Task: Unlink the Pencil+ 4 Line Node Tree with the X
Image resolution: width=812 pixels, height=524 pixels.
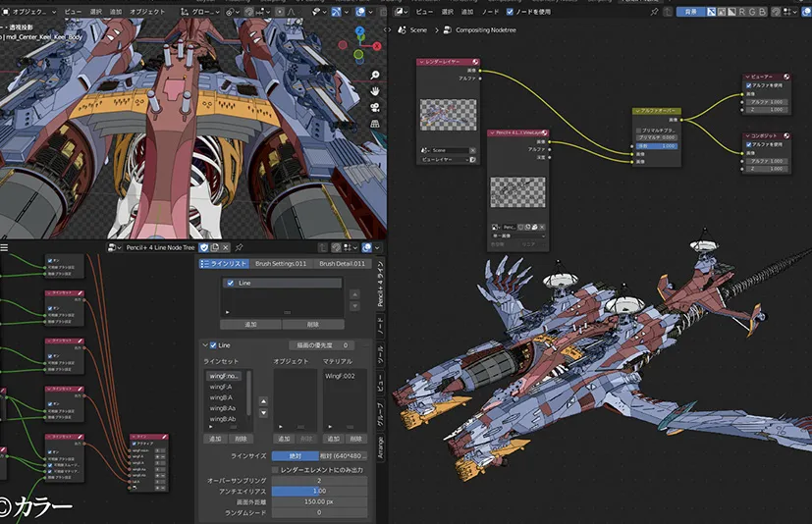Action: [226, 248]
